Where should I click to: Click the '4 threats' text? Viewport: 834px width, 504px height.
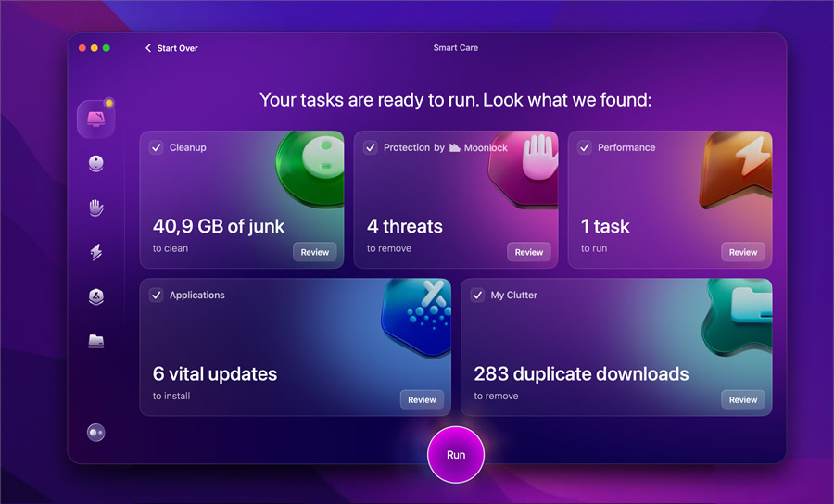(405, 226)
